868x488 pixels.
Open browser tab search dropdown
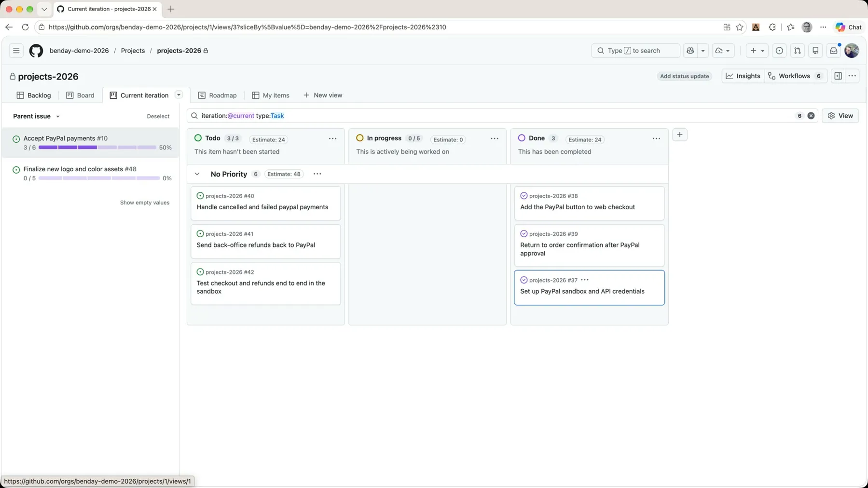click(x=44, y=9)
